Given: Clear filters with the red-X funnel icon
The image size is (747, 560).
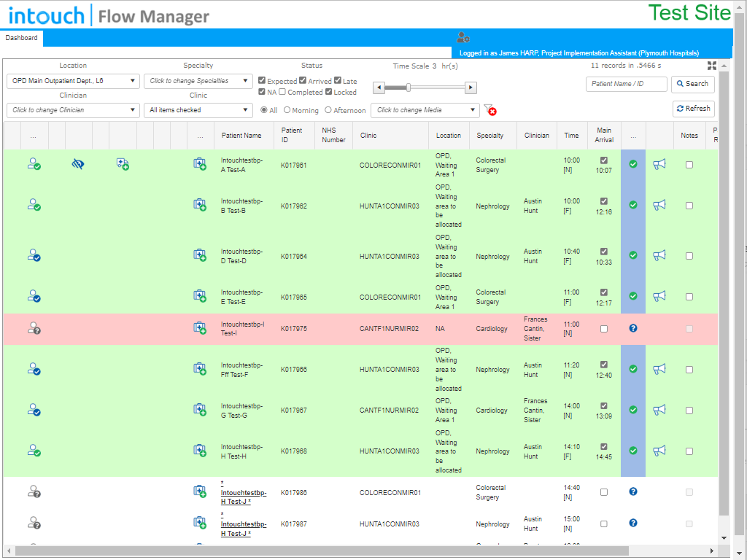Looking at the screenshot, I should click(x=489, y=110).
